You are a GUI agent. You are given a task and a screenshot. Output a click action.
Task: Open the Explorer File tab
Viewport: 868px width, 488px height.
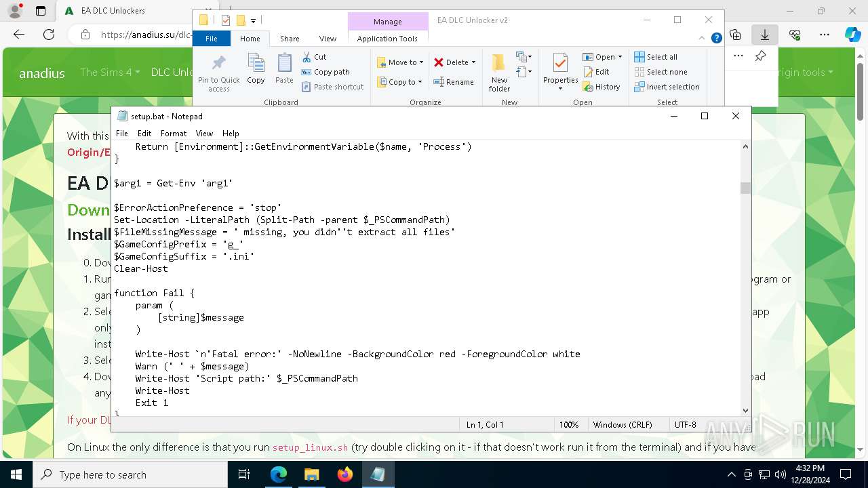click(212, 39)
